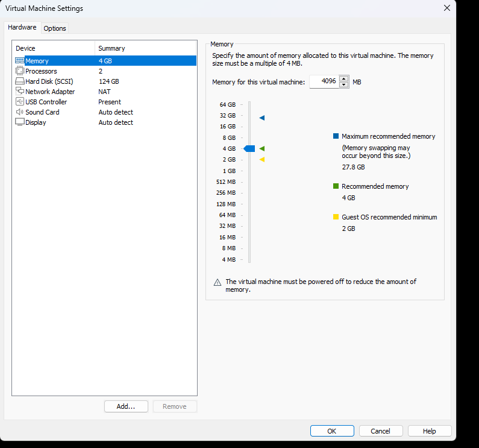Click the memory slider thumb at 4 GB
Screen dimensions: 479x448
coord(249,148)
